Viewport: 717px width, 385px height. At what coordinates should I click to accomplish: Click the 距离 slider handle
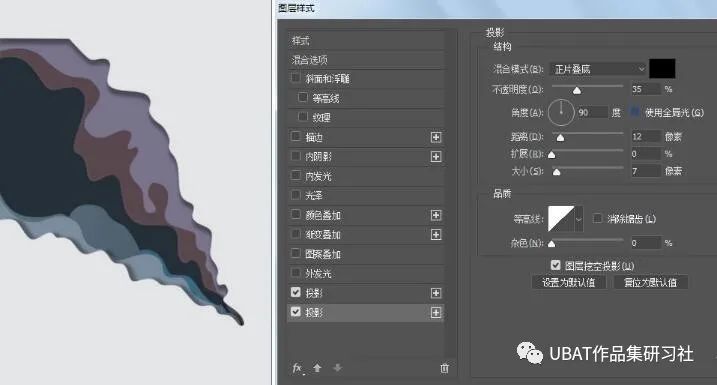560,138
